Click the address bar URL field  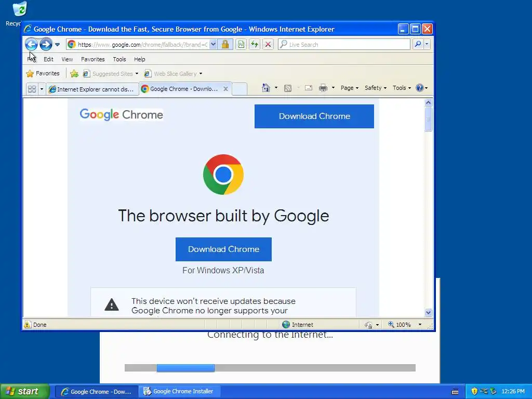[x=142, y=45]
